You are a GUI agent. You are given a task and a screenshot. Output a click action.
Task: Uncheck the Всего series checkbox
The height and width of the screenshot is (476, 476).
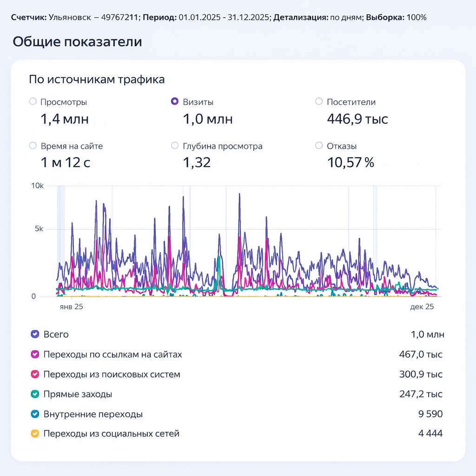point(34,334)
